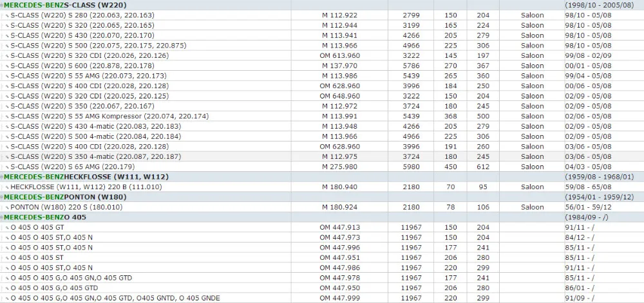Click displacement value 5786
Image resolution: width=644 pixels, height=303 pixels.
click(x=411, y=66)
